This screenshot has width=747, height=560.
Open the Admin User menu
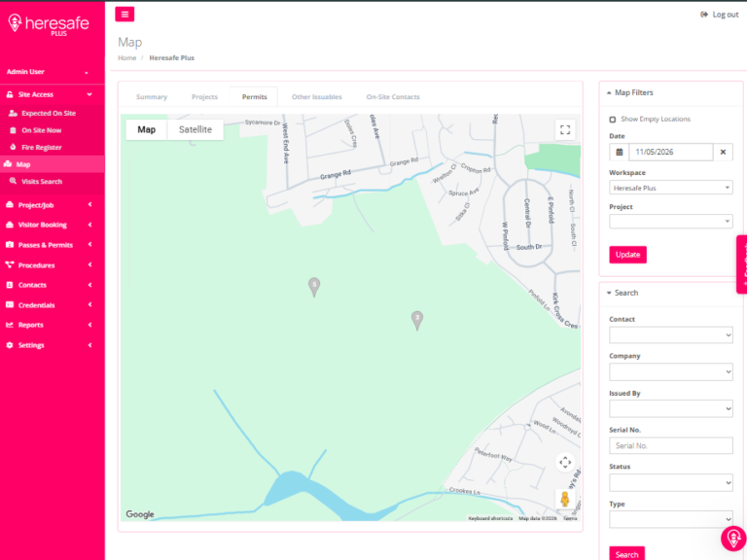[x=48, y=72]
